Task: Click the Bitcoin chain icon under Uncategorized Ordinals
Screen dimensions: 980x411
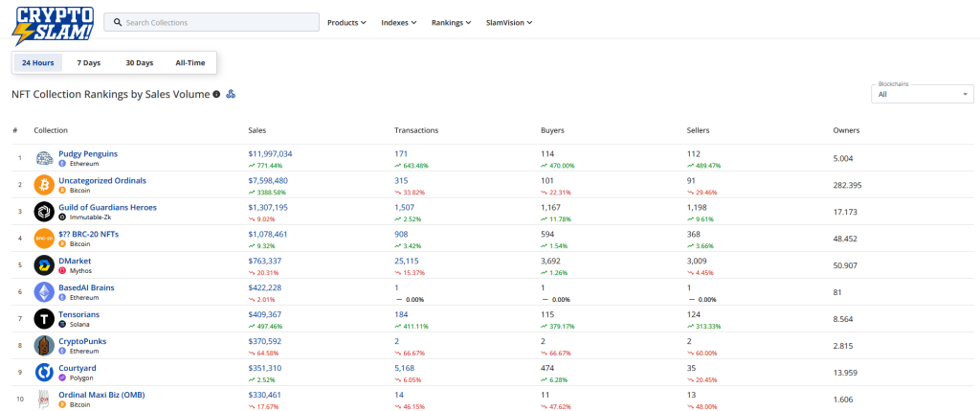Action: (62, 191)
